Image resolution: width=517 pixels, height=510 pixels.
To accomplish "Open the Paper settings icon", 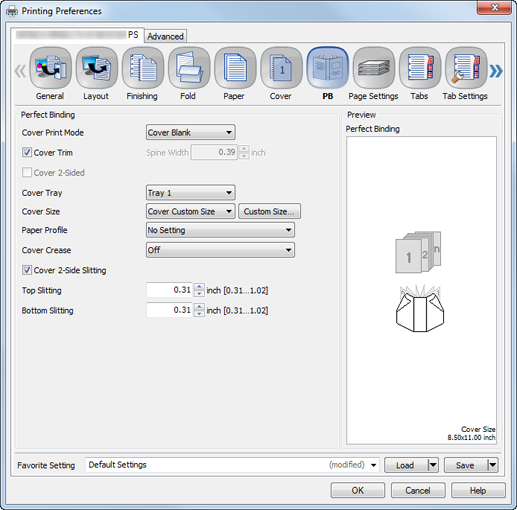I will click(x=235, y=68).
